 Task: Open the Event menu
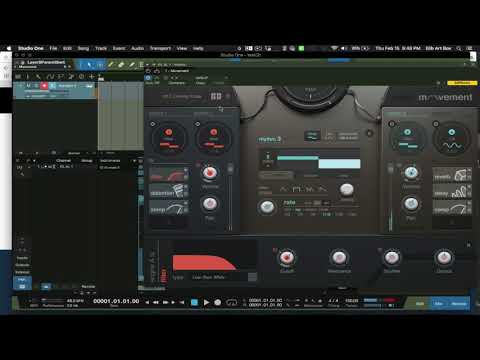click(x=119, y=48)
